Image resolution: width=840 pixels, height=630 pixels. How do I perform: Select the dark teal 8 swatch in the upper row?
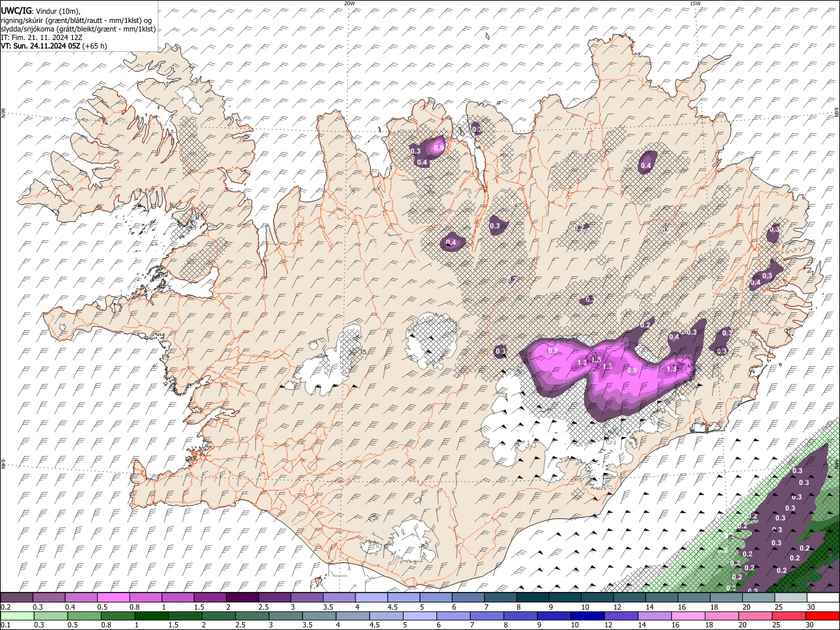click(x=532, y=598)
